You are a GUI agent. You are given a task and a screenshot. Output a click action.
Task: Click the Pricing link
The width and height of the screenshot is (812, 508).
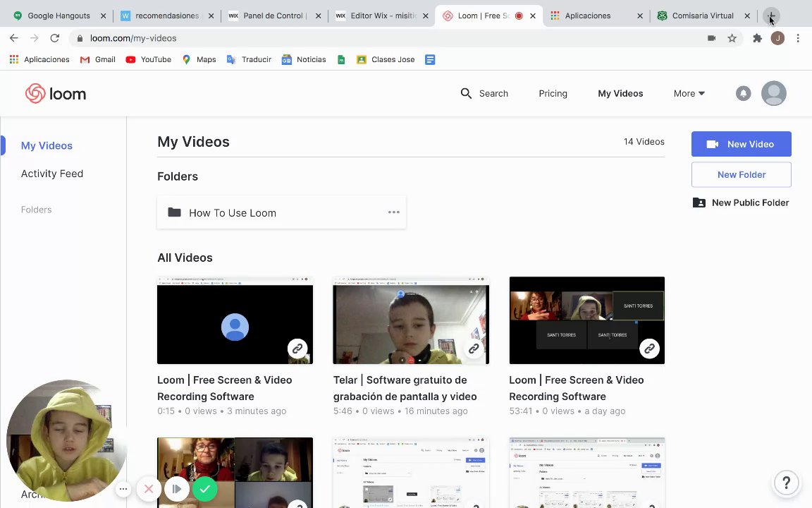click(x=553, y=93)
